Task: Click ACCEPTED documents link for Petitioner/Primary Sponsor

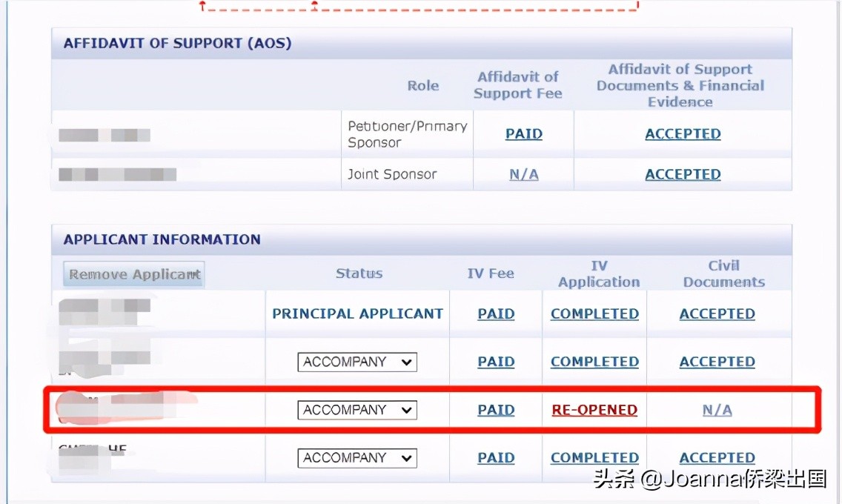Action: [x=683, y=134]
